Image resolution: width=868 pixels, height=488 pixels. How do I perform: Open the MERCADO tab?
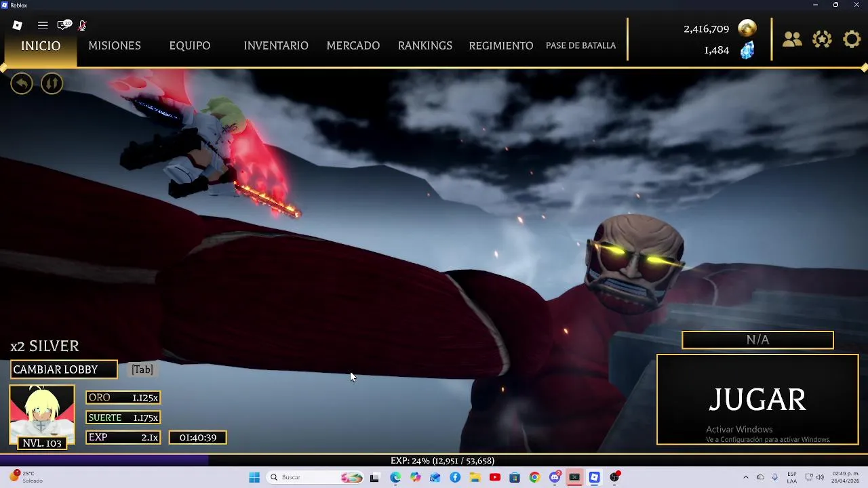point(353,45)
